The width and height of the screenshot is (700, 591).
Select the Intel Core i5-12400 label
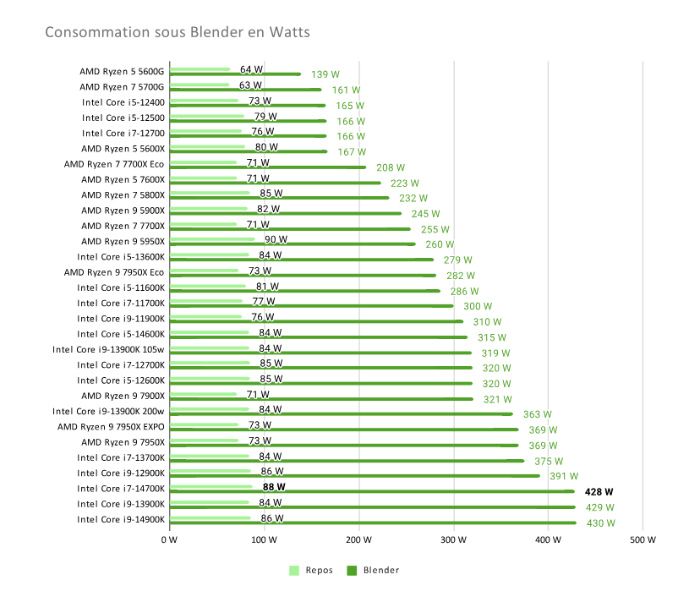tap(123, 102)
